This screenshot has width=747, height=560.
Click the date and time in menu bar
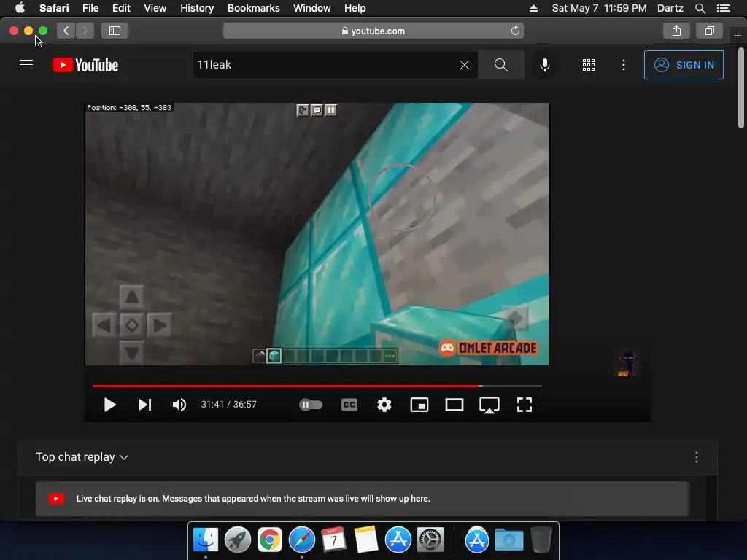tap(599, 8)
